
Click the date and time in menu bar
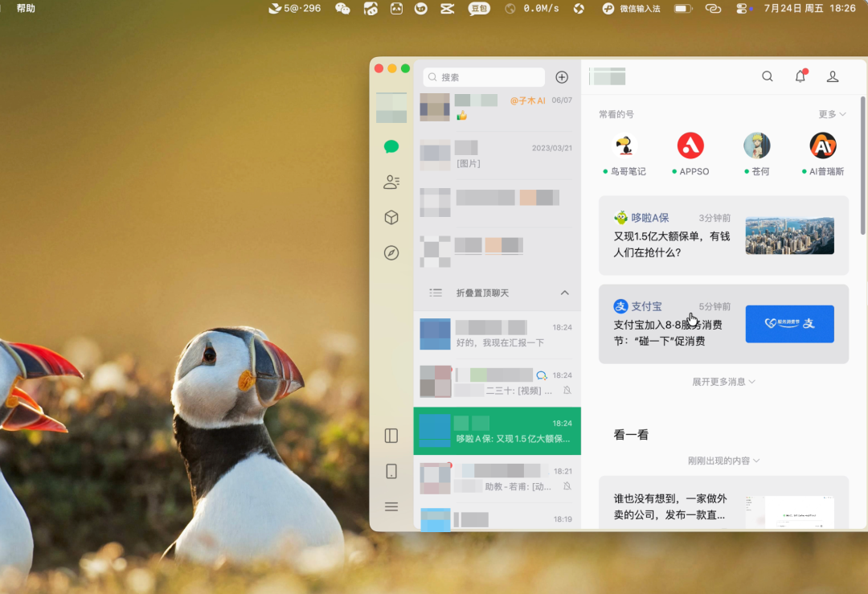point(809,8)
